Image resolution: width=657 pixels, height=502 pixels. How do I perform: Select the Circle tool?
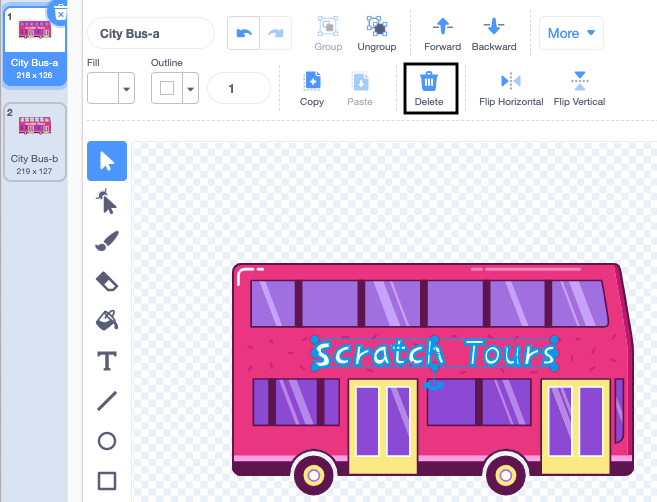(107, 441)
